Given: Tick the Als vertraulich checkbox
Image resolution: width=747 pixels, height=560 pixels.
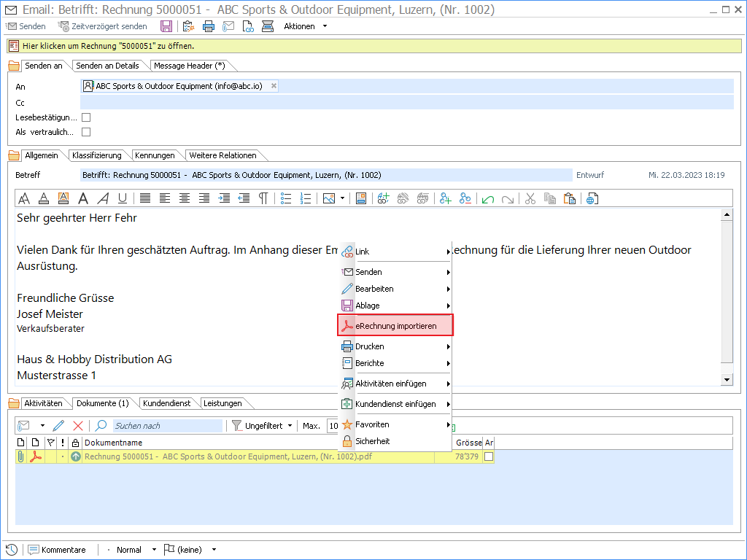Looking at the screenshot, I should [x=86, y=132].
